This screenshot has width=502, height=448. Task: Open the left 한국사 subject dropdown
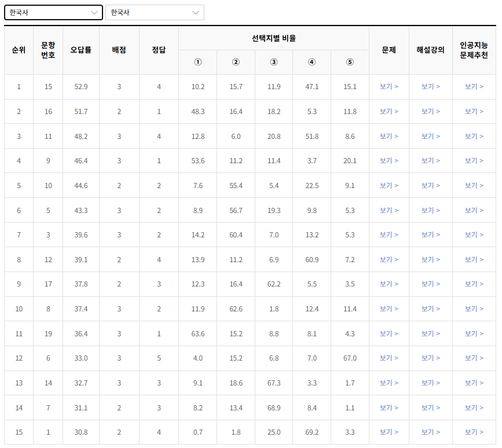click(53, 12)
